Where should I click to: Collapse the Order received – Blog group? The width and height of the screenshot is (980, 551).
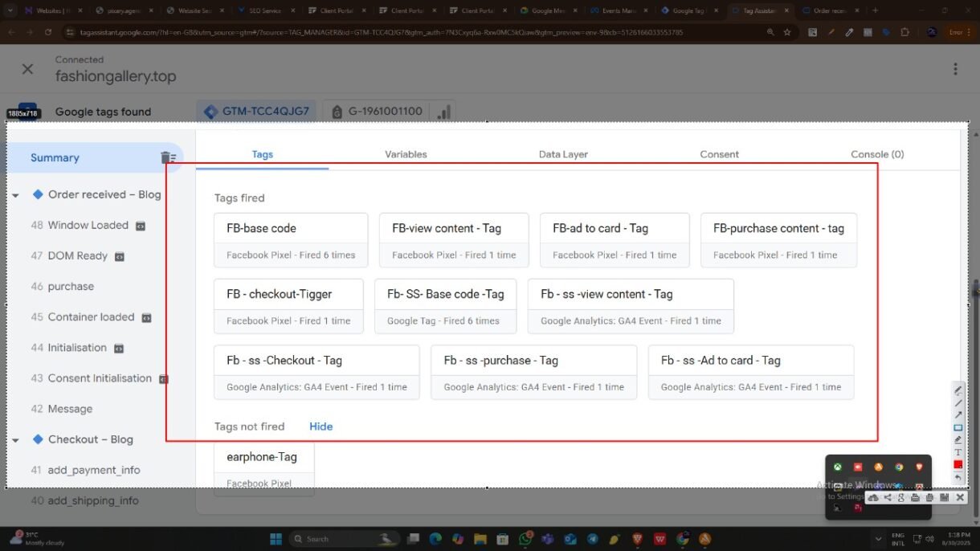15,195
